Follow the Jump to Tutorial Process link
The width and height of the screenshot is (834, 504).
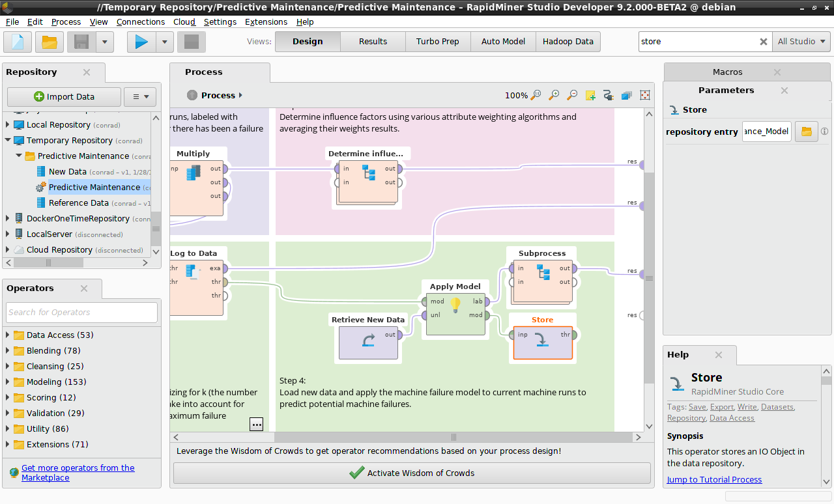(x=714, y=480)
